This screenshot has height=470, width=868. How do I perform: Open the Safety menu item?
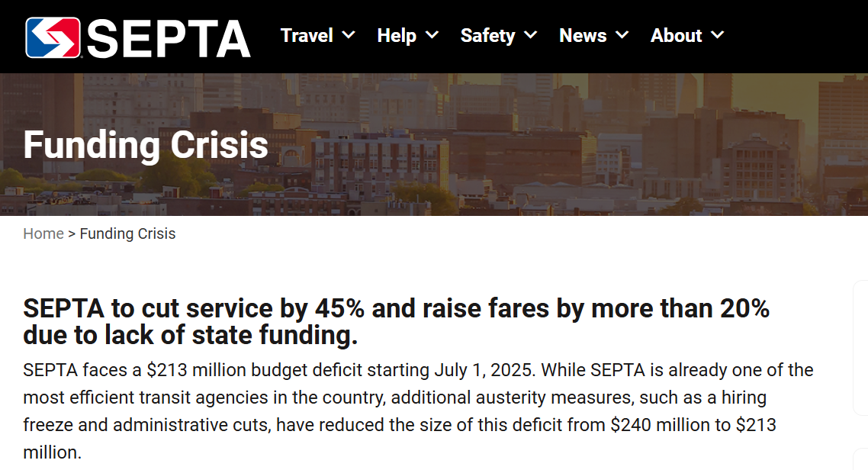(x=487, y=35)
